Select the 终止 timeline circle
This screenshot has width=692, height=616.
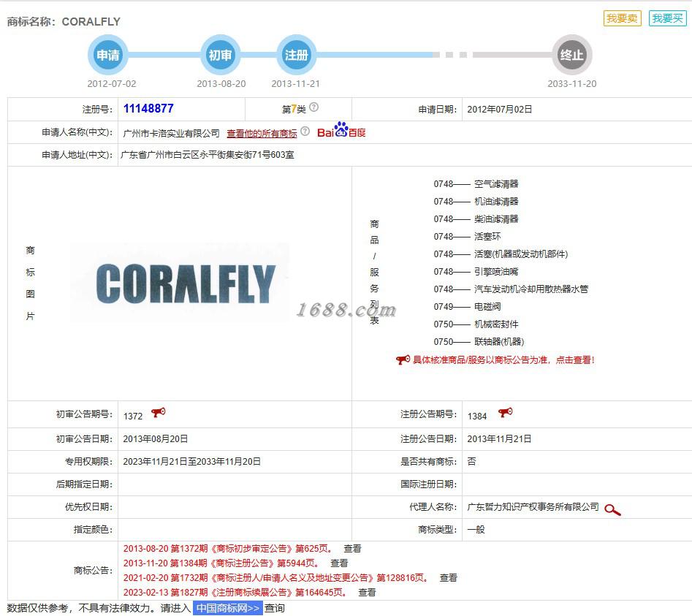[572, 55]
